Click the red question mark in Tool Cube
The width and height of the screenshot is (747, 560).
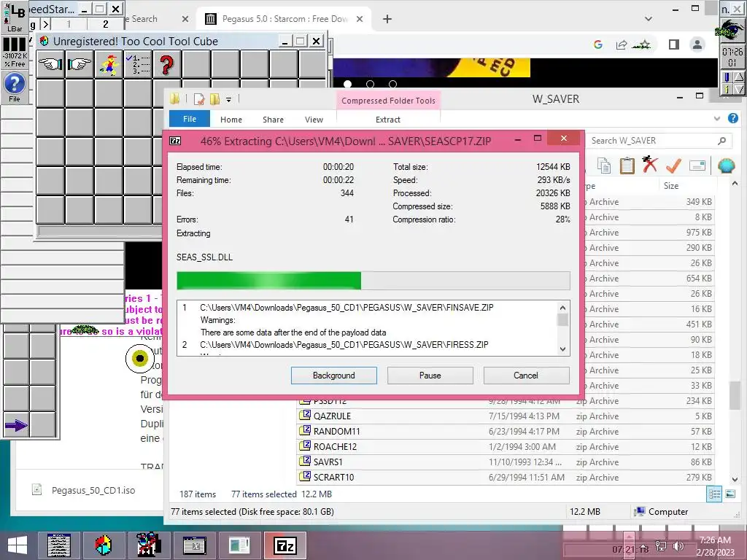(167, 64)
